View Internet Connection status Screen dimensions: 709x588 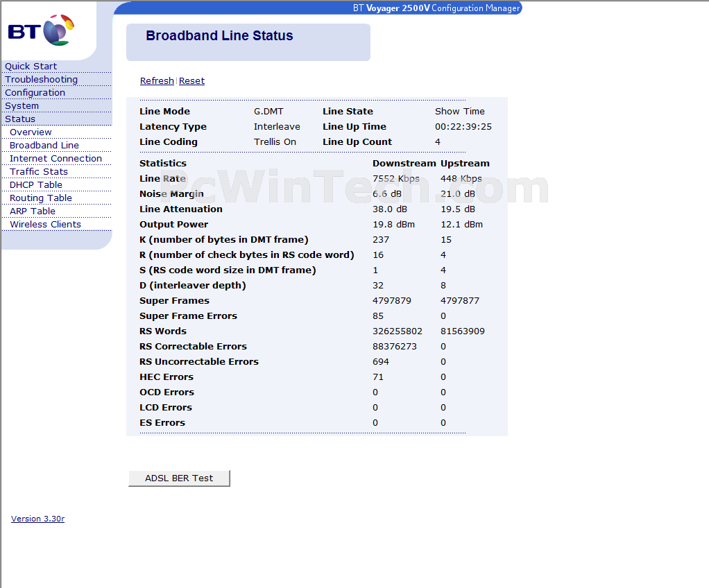tap(55, 158)
